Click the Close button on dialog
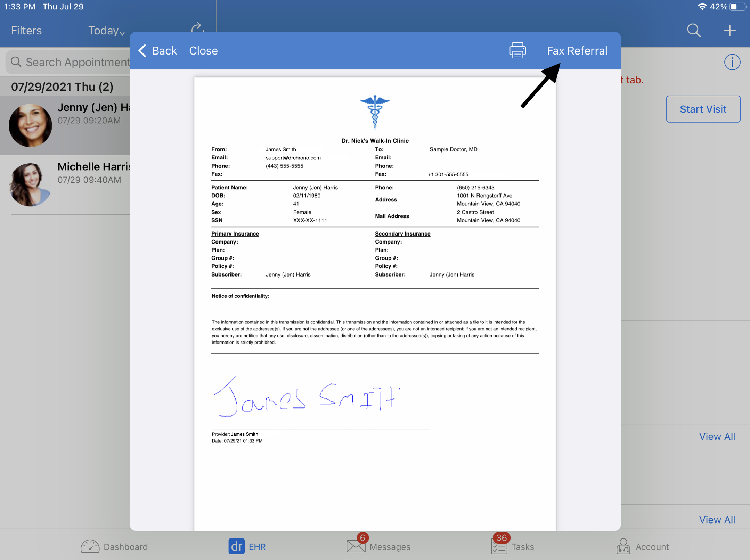The width and height of the screenshot is (750, 560). pyautogui.click(x=203, y=51)
